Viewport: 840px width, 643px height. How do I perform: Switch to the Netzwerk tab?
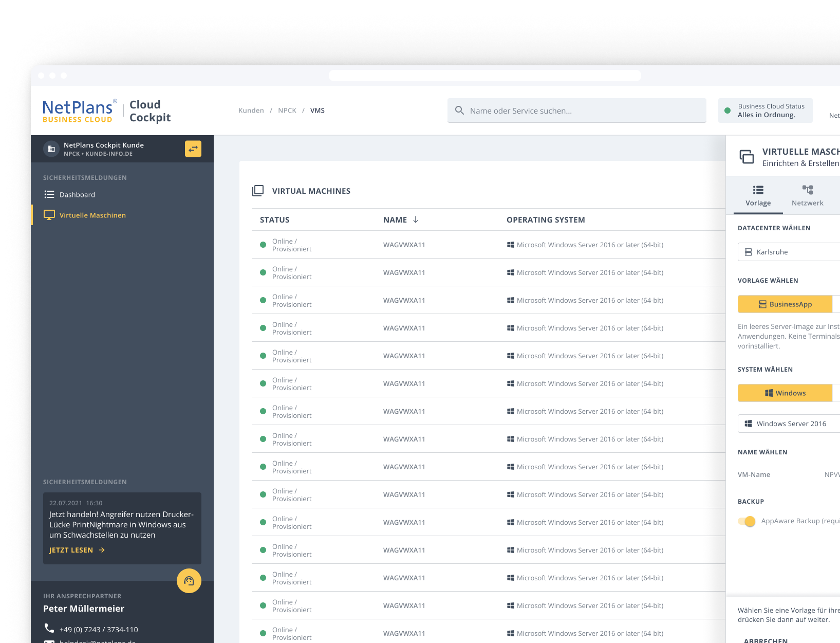point(807,195)
